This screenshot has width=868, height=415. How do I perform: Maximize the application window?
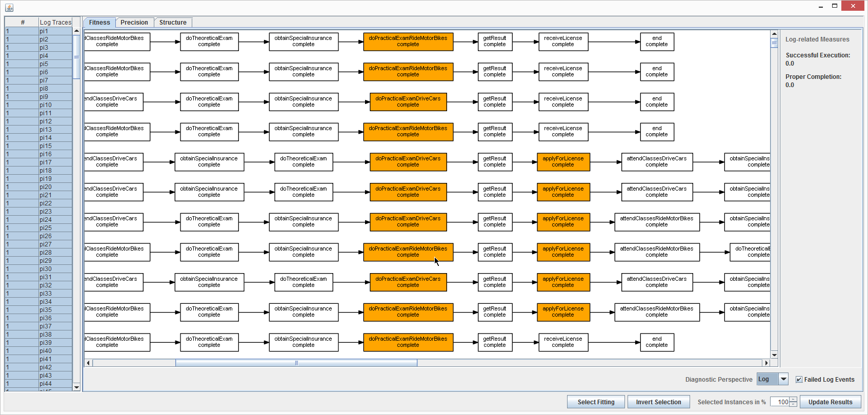(x=835, y=6)
